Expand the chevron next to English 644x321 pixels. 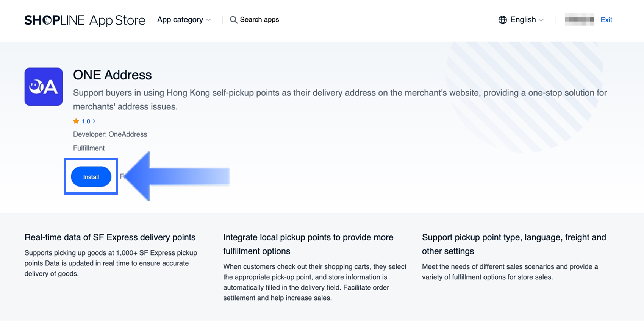(x=541, y=20)
